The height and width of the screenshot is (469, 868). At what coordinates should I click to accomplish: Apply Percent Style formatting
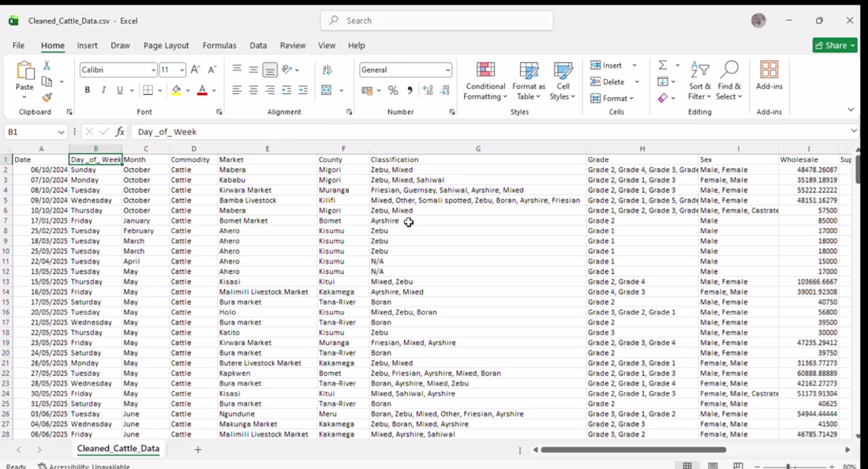point(393,90)
